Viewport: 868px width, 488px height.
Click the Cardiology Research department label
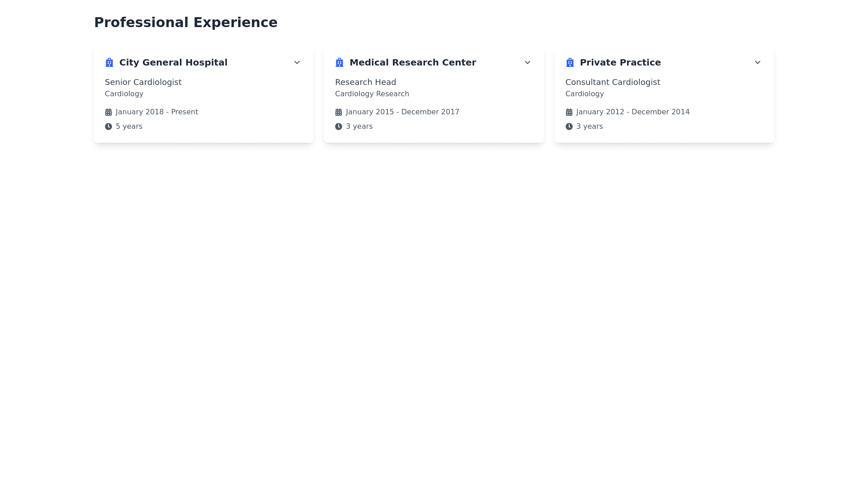(372, 94)
